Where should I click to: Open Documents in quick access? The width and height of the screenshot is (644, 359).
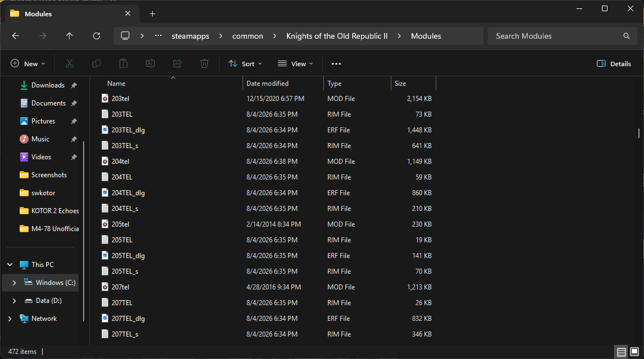[x=48, y=103]
